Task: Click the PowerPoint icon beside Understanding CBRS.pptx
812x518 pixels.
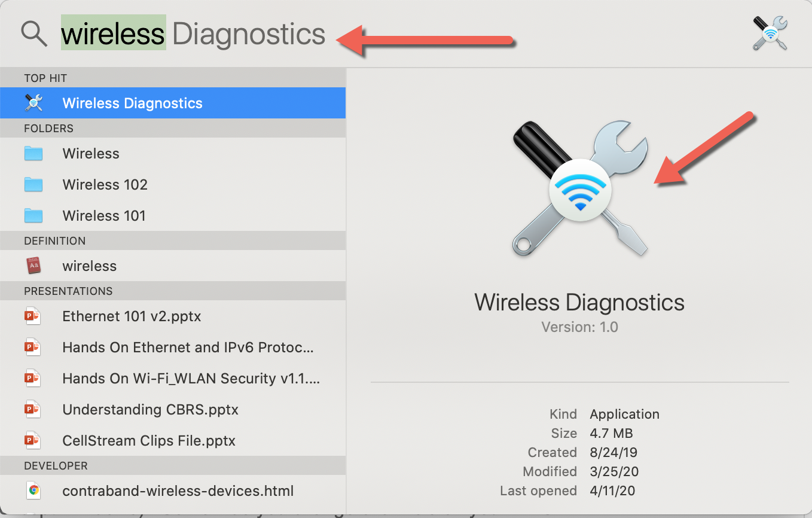Action: pos(33,410)
